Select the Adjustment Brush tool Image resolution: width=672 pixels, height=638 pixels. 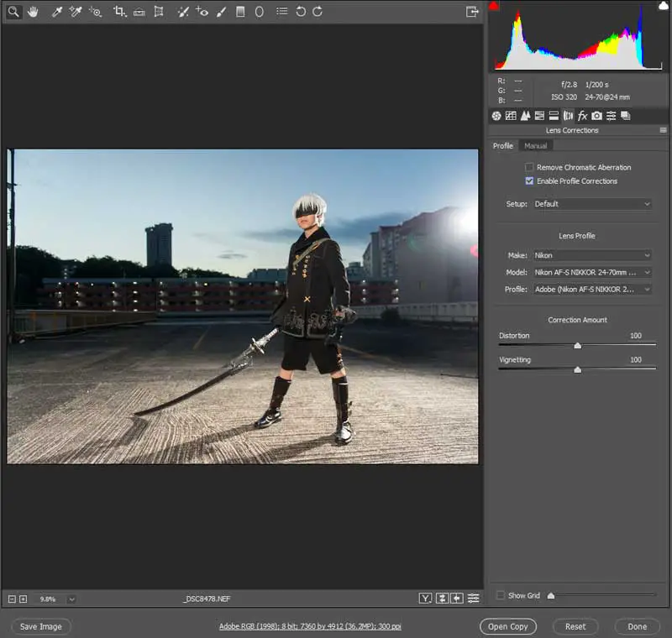221,12
